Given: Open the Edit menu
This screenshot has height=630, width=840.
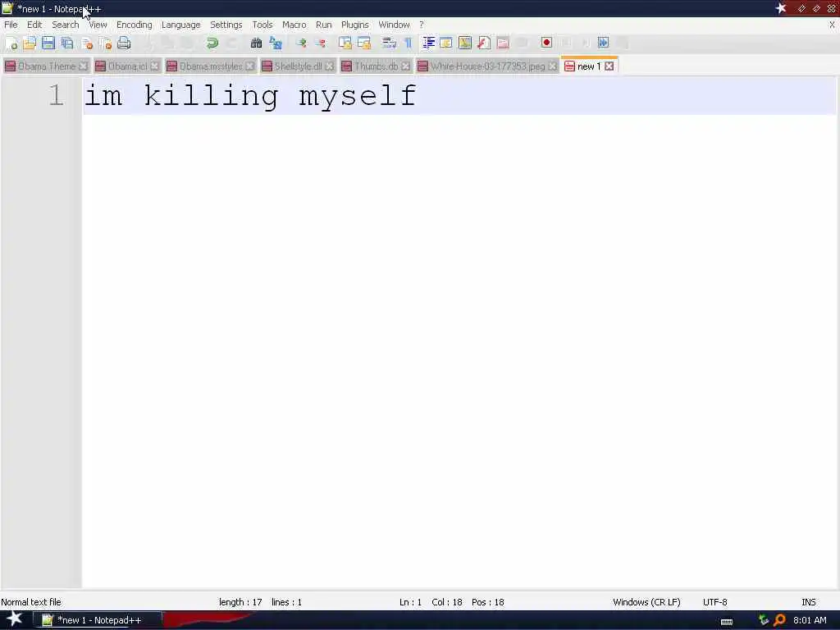Looking at the screenshot, I should tap(34, 25).
